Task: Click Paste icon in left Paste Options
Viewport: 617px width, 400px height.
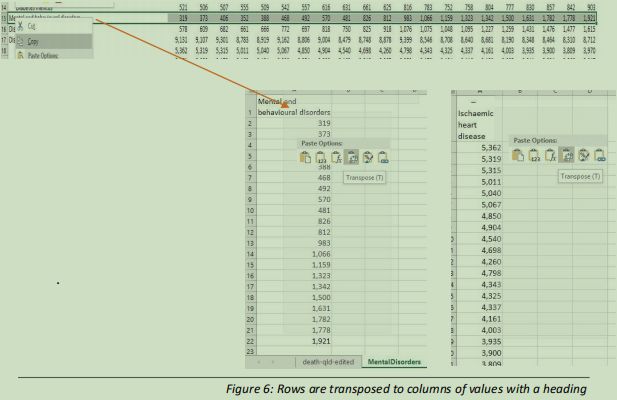Action: 307,157
